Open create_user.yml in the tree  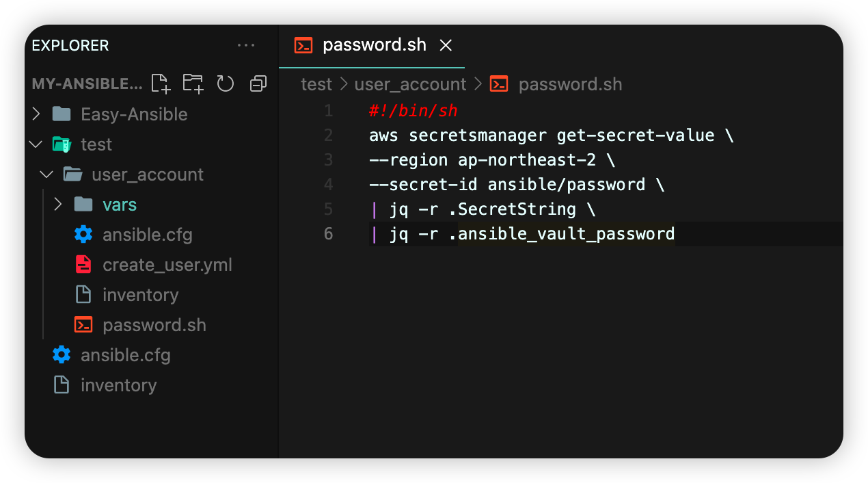click(x=167, y=265)
